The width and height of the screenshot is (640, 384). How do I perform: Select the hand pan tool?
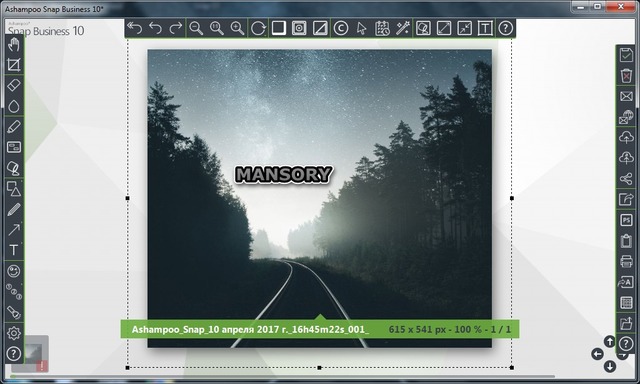[13, 44]
